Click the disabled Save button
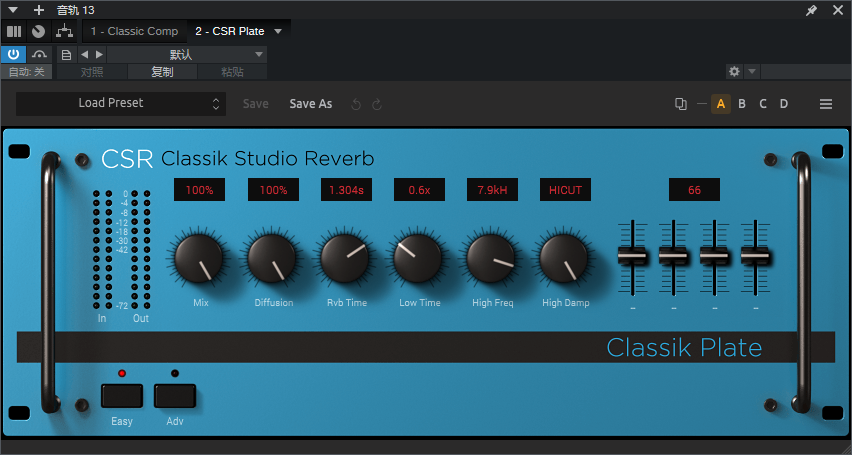Image resolution: width=852 pixels, height=455 pixels. [x=255, y=104]
